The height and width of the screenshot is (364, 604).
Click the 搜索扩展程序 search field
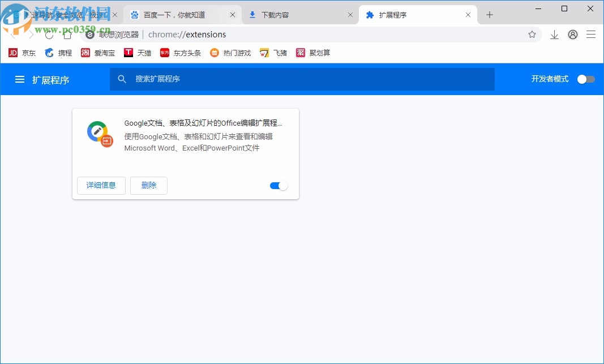tap(302, 79)
